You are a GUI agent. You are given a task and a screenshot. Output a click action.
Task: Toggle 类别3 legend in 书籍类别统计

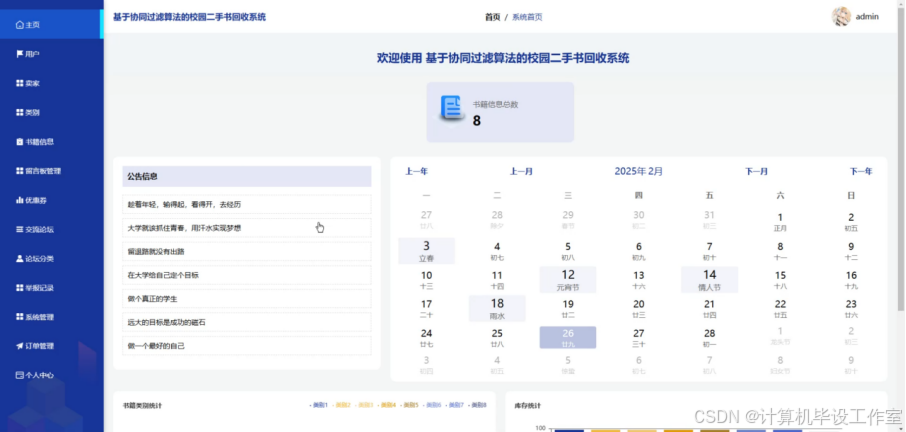[x=364, y=405]
